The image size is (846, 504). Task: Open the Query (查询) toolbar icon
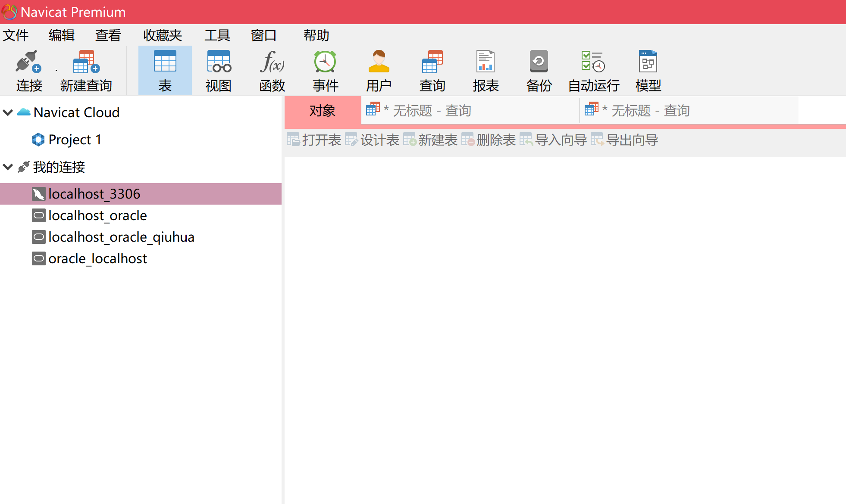tap(432, 61)
